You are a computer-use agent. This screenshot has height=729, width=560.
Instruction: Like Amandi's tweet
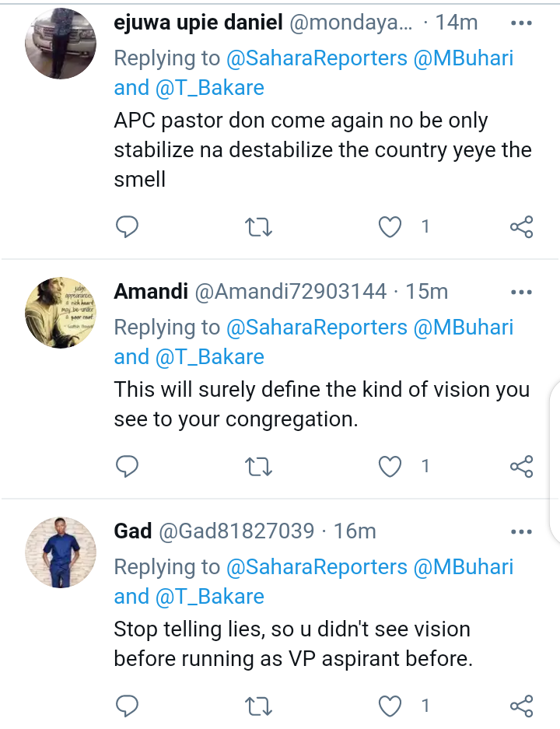pos(390,467)
